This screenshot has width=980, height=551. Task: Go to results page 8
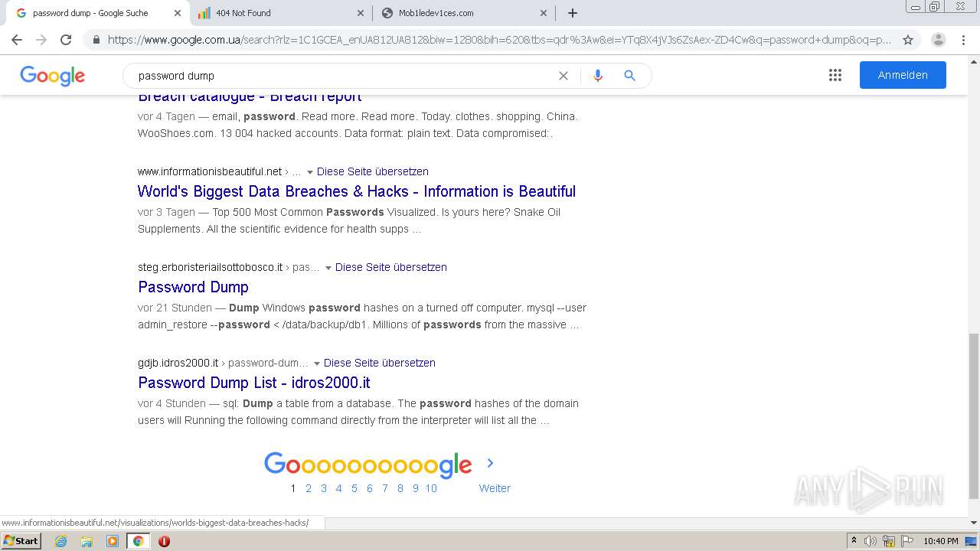[400, 488]
